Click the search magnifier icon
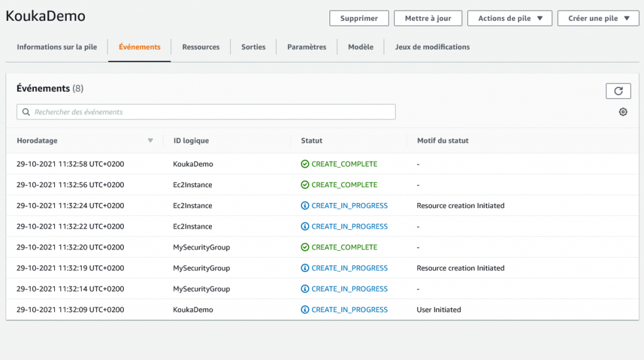644x360 pixels. point(26,112)
